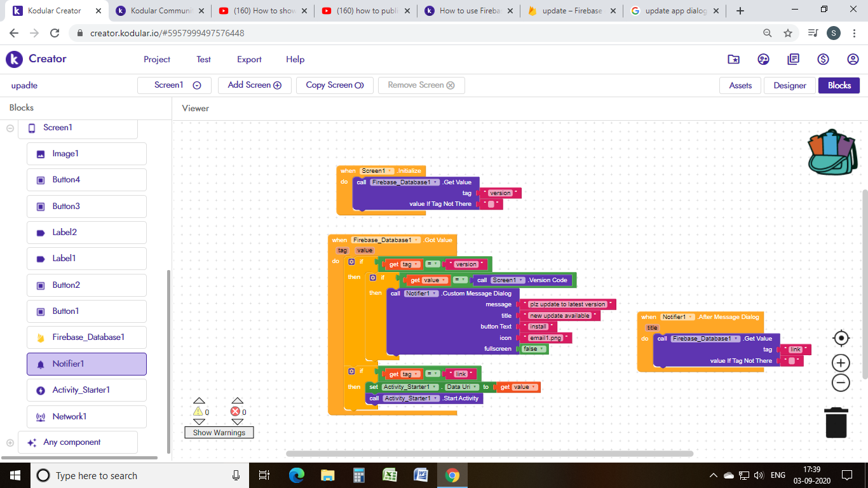Open the backpack icon in the viewer
This screenshot has height=488, width=868.
click(833, 153)
